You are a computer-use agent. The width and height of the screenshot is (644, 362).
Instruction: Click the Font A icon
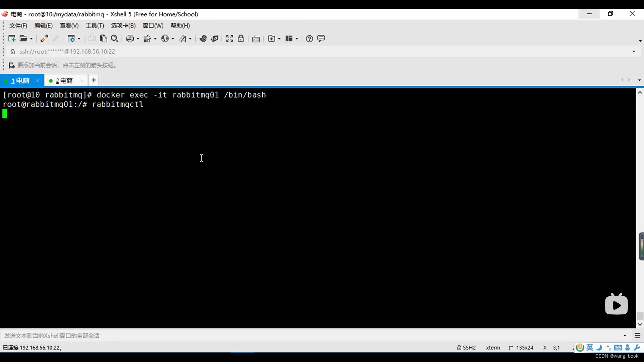pos(182,39)
